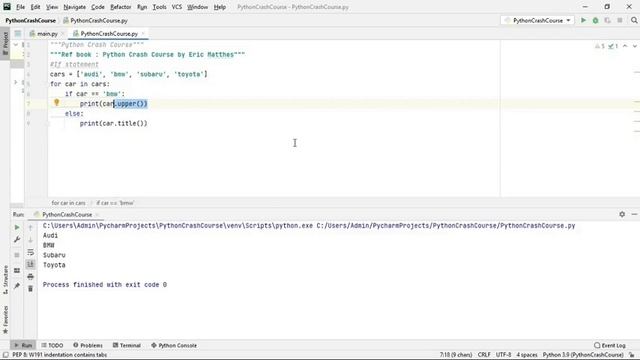This screenshot has height=360, width=640.
Task: Pin the Run tab
Action: coord(17,286)
